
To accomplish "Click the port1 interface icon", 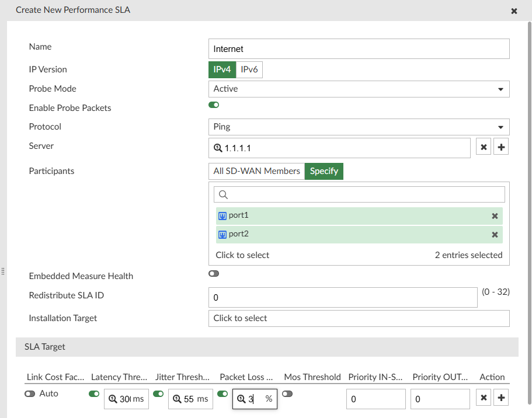I will pos(222,215).
